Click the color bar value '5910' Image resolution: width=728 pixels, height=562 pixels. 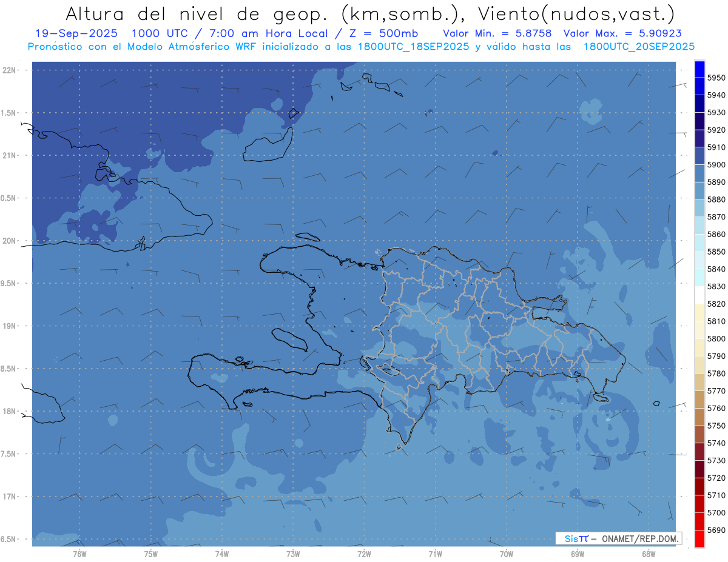[x=716, y=147]
